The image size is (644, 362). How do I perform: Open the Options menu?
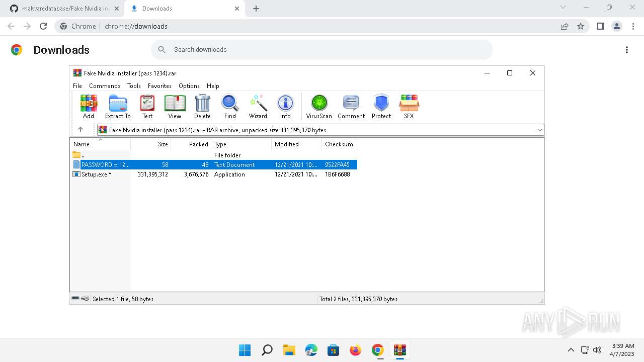pos(189,86)
